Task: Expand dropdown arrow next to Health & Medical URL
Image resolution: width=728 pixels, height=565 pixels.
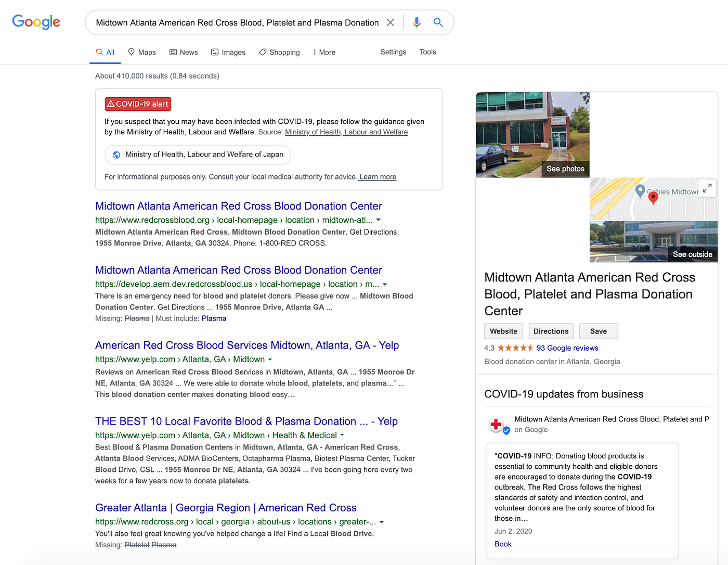Action: point(342,435)
